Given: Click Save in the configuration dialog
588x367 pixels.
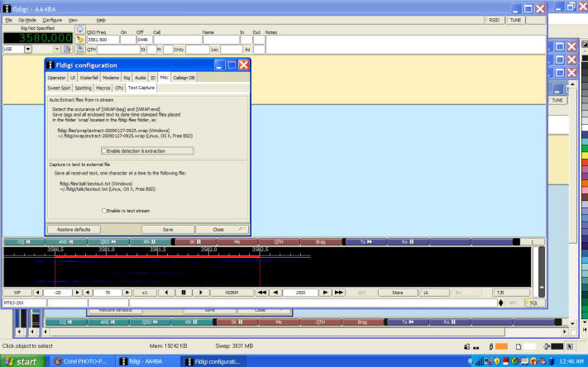Looking at the screenshot, I should click(x=168, y=230).
